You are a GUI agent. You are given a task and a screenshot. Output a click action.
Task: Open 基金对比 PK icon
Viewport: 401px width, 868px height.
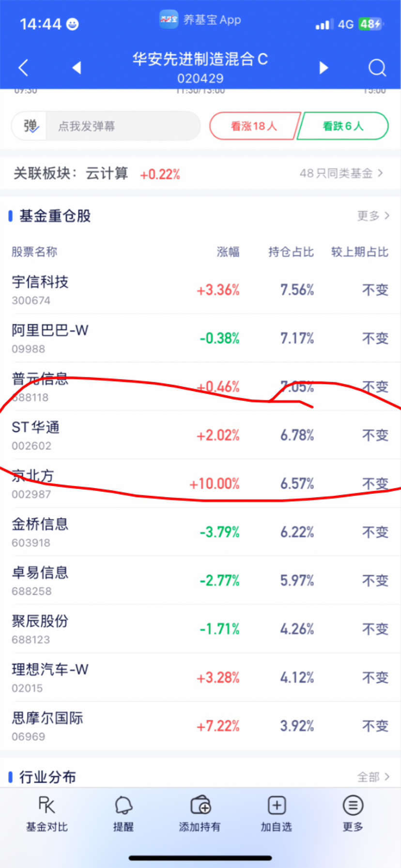tap(47, 806)
